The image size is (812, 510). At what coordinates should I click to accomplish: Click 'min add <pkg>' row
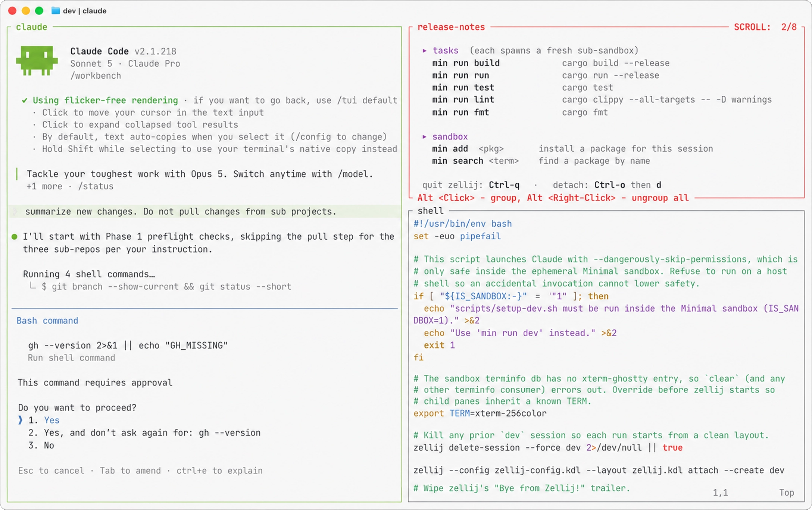tap(572, 149)
